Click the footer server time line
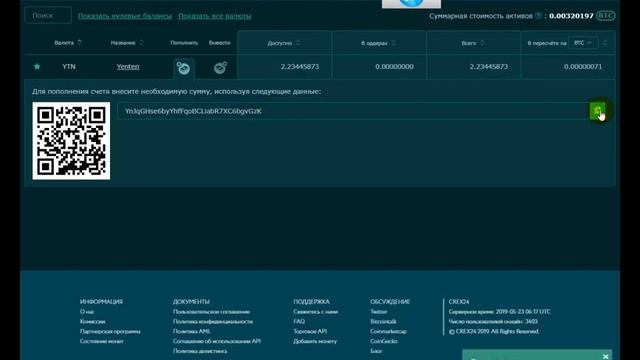Screen dimensions: 640x360 click(500, 312)
